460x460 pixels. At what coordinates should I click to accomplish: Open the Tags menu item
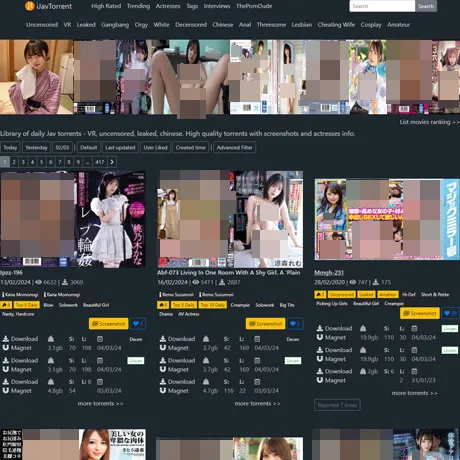(192, 6)
